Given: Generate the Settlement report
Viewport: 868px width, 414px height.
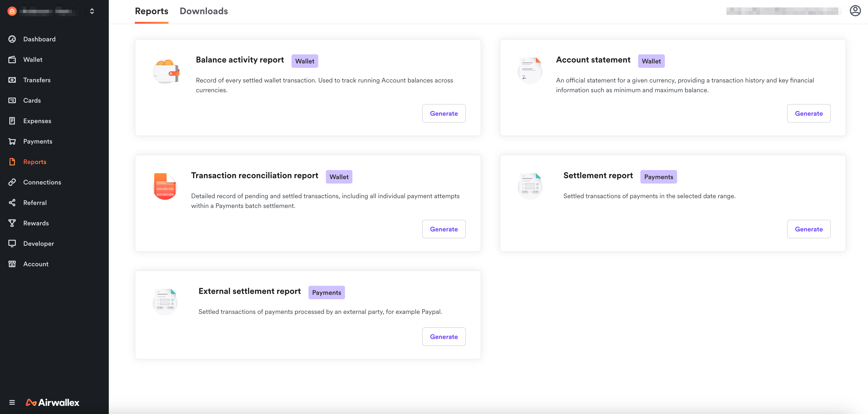Looking at the screenshot, I should tap(809, 229).
